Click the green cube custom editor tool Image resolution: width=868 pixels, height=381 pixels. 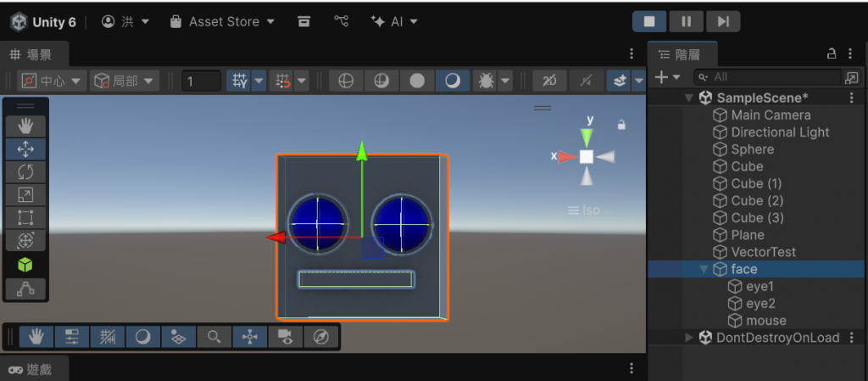25,266
